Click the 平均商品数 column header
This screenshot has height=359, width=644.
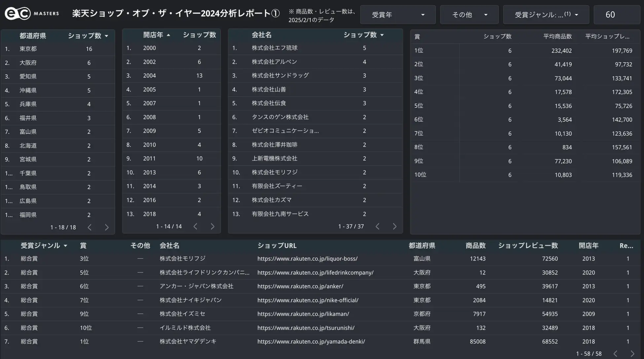click(557, 36)
